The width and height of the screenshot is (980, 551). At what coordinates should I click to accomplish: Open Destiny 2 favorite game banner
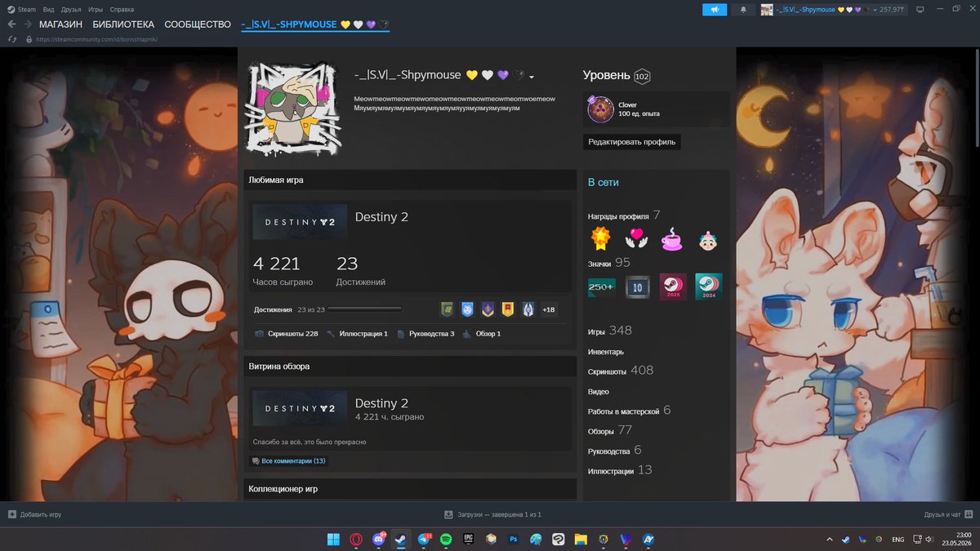point(300,222)
